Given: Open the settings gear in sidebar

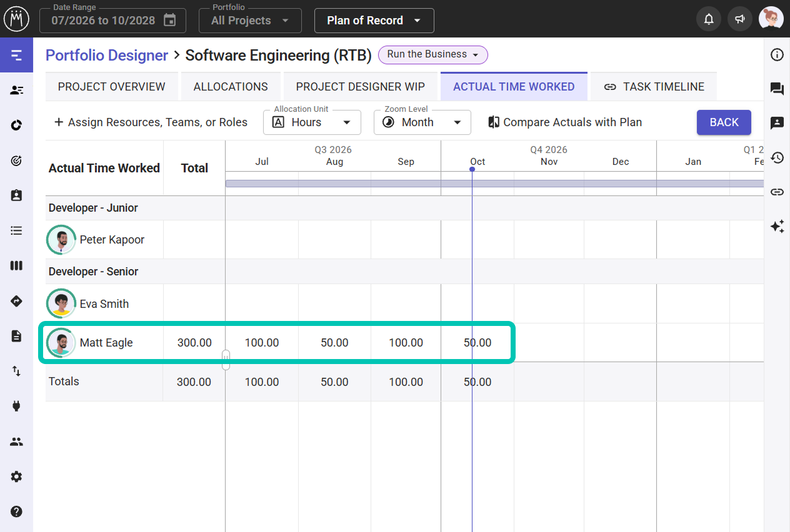Looking at the screenshot, I should (16, 476).
